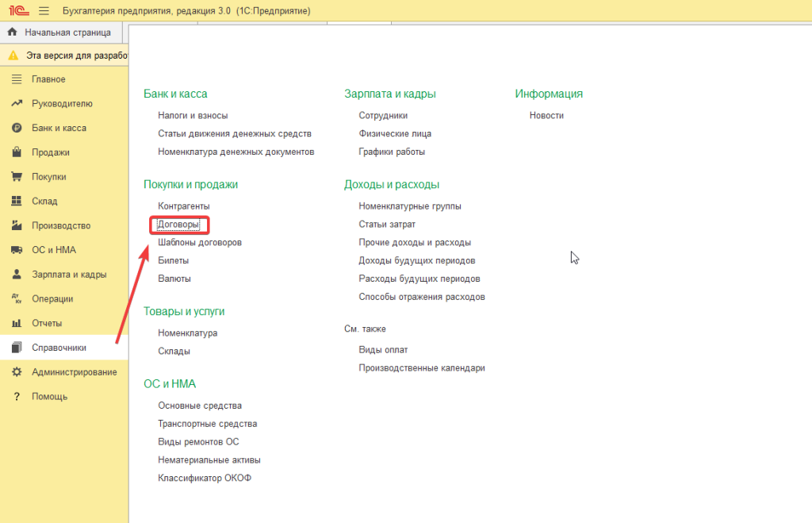Select Зарплата и кадры in sidebar
The width and height of the screenshot is (812, 523).
coord(68,275)
